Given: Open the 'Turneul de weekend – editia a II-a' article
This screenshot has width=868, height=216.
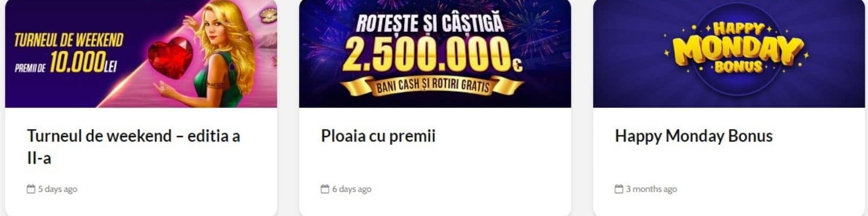Looking at the screenshot, I should (133, 147).
